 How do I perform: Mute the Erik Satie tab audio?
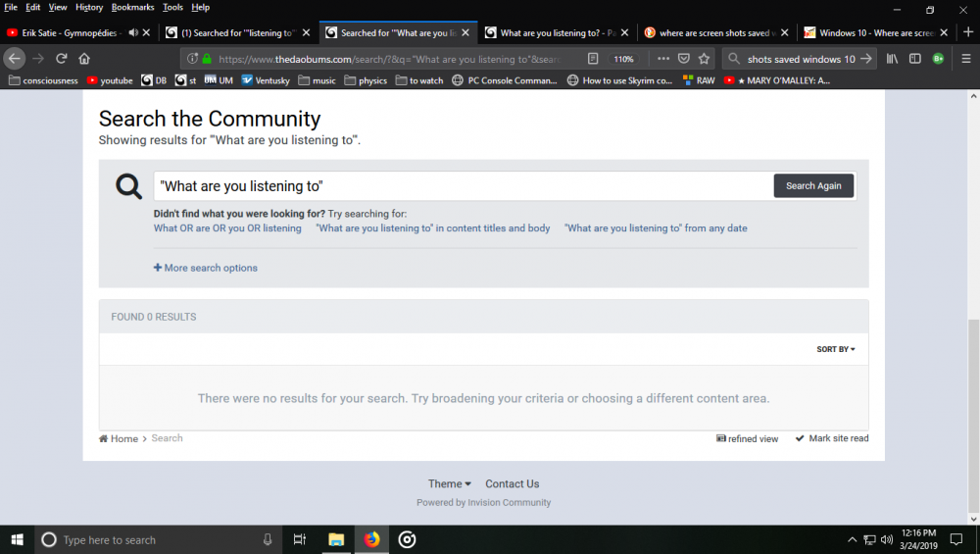point(134,32)
